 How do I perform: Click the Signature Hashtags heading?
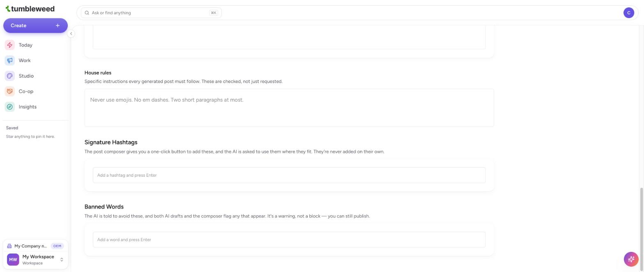[x=111, y=142]
